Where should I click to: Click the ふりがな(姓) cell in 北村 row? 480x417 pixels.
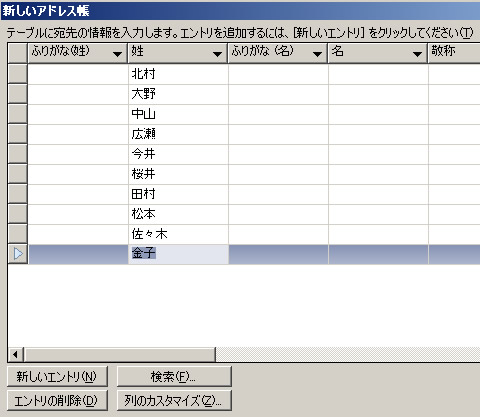(x=78, y=74)
